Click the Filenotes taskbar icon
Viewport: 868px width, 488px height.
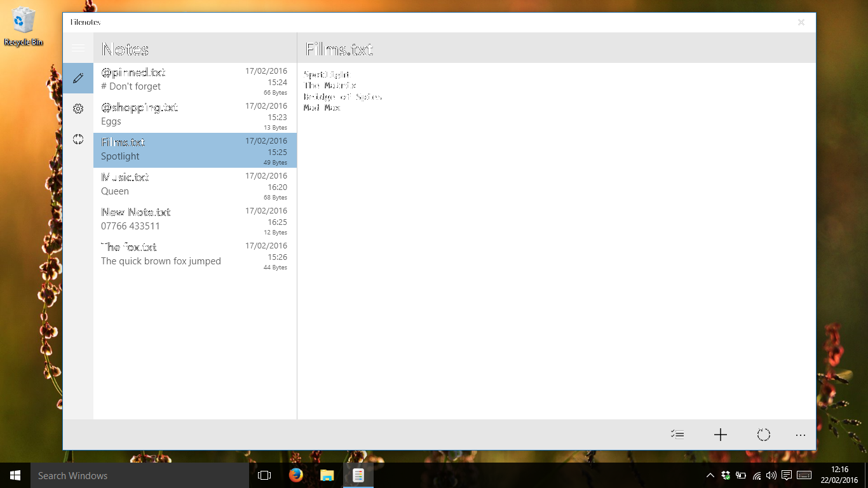[358, 475]
